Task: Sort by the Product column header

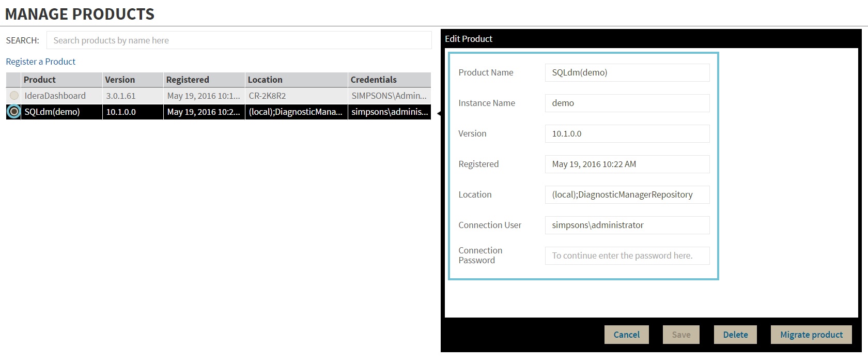Action: point(40,80)
